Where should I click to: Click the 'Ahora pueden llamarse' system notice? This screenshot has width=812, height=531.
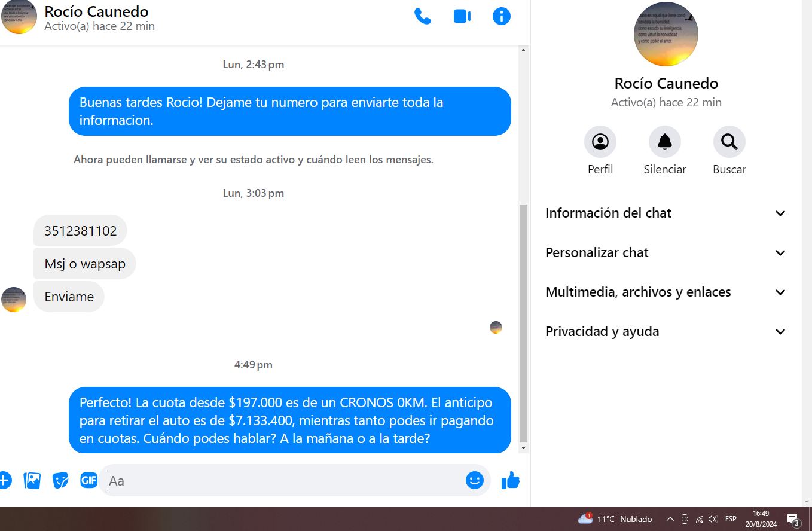254,160
